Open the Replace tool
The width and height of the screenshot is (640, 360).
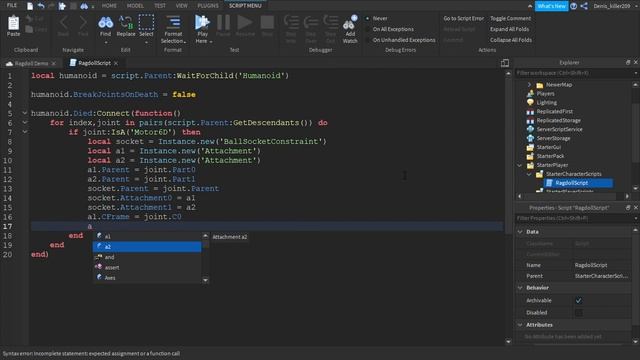[x=126, y=23]
